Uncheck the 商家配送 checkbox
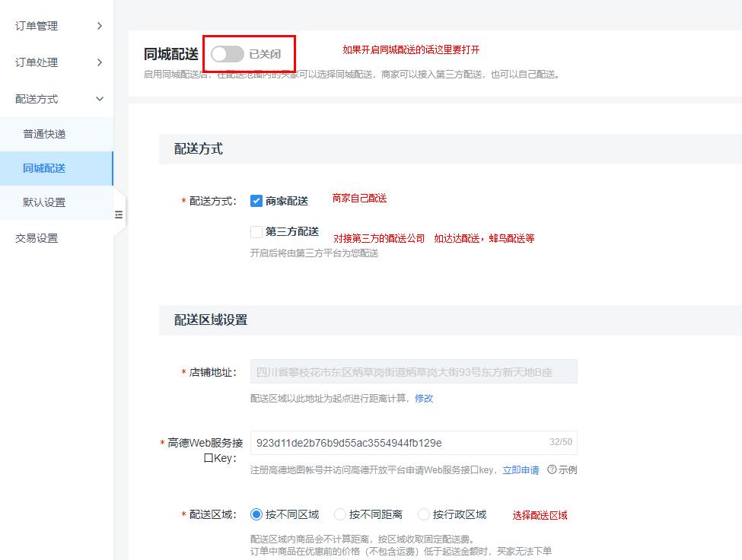This screenshot has width=742, height=560. point(256,199)
